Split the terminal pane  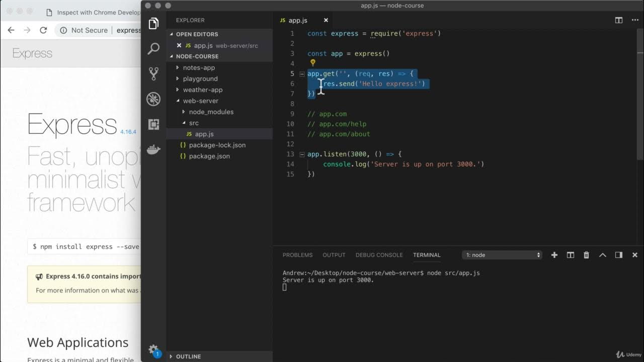pyautogui.click(x=571, y=255)
